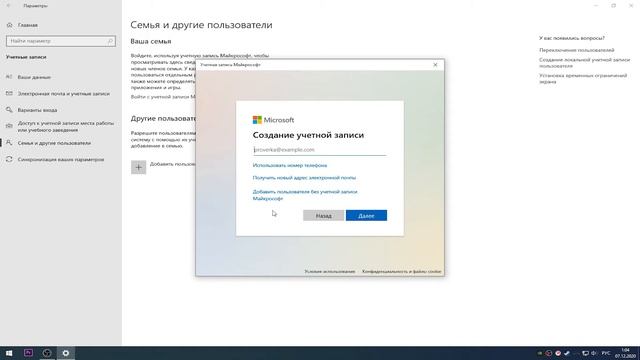Click the magnifier icon in settings search box

point(110,41)
